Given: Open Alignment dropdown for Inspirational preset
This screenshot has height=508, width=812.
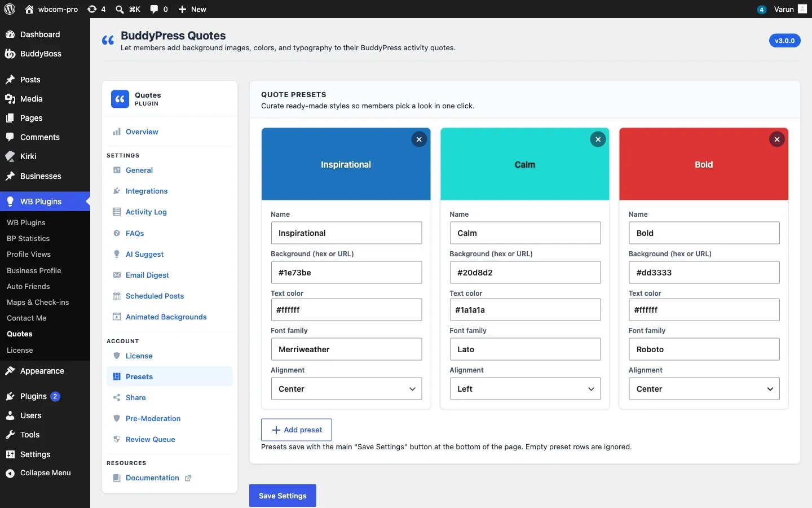Looking at the screenshot, I should tap(346, 389).
